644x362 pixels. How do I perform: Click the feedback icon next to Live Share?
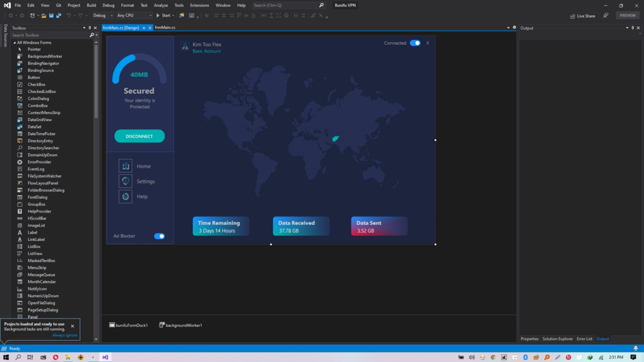pyautogui.click(x=606, y=15)
